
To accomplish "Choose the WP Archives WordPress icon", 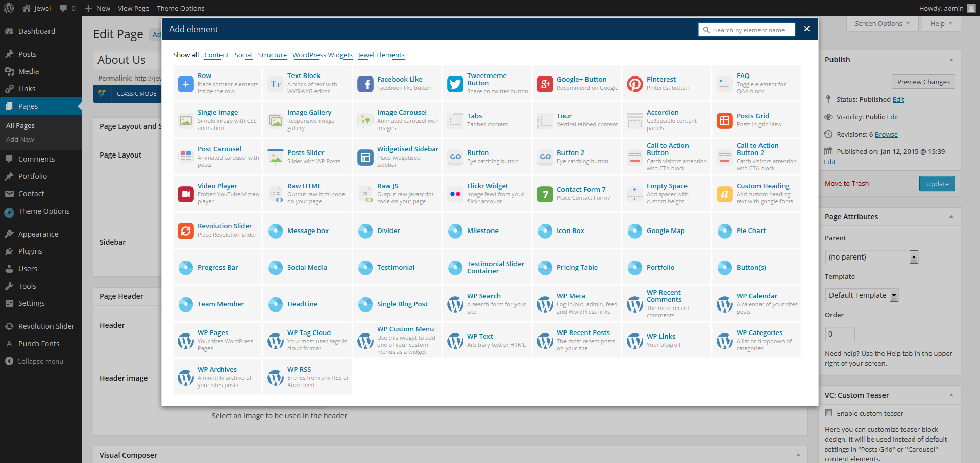I will click(186, 377).
